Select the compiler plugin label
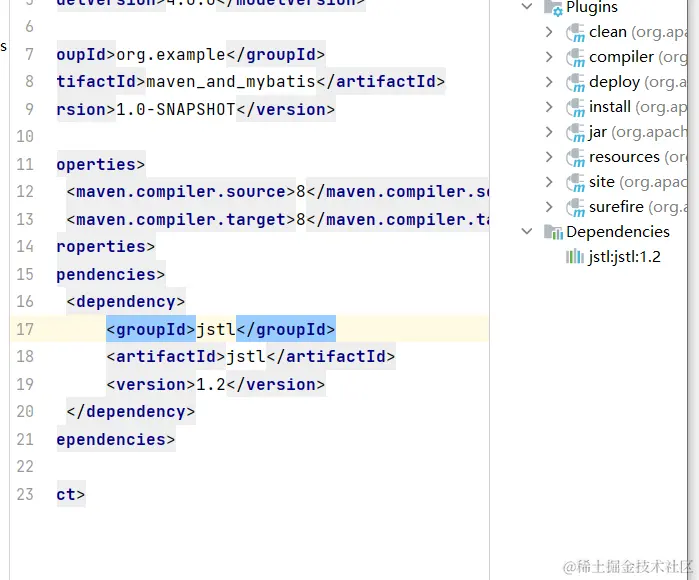Image resolution: width=699 pixels, height=580 pixels. pyautogui.click(x=621, y=58)
